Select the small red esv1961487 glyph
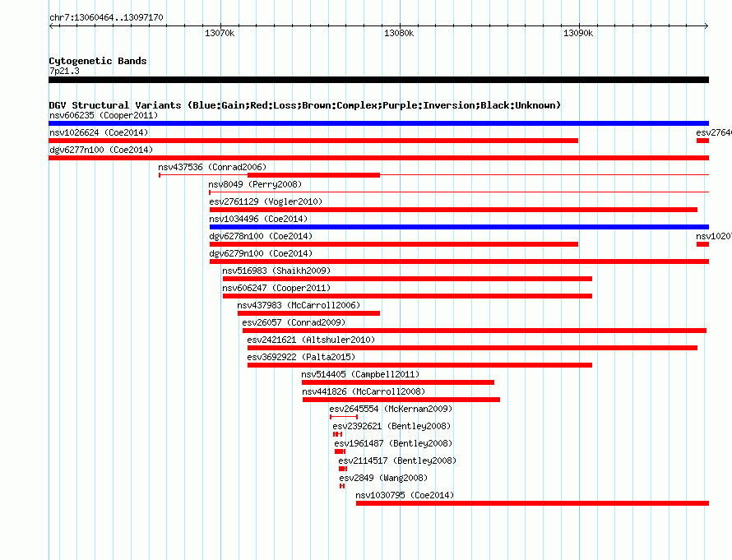Viewport: 732px width, 560px height. pos(340,451)
